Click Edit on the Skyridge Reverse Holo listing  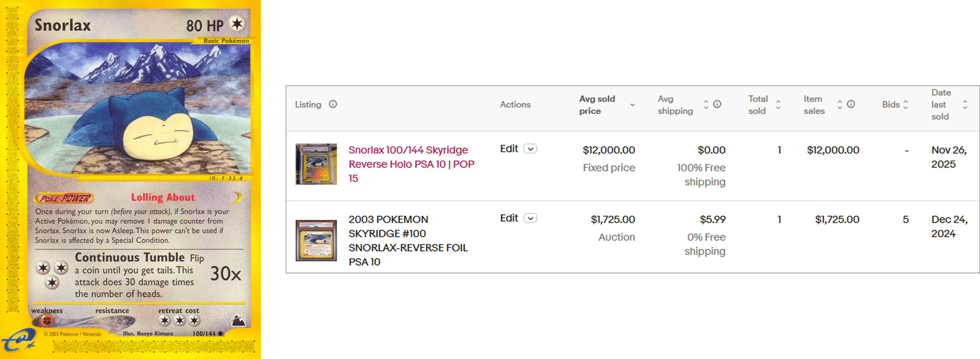click(509, 149)
